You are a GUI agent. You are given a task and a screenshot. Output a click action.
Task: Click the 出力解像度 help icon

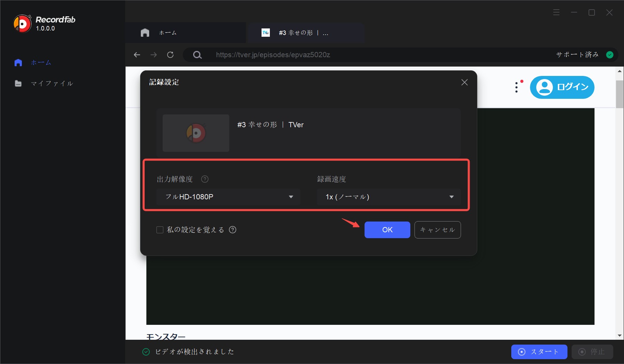click(205, 179)
